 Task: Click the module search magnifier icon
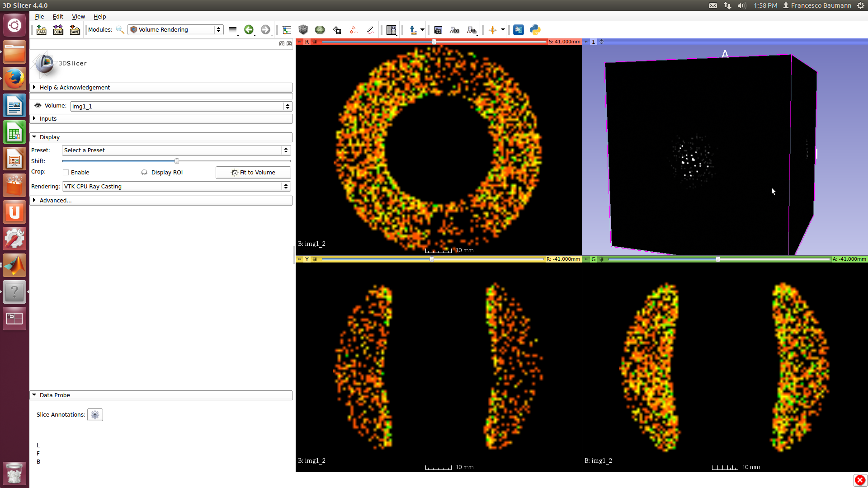[120, 30]
